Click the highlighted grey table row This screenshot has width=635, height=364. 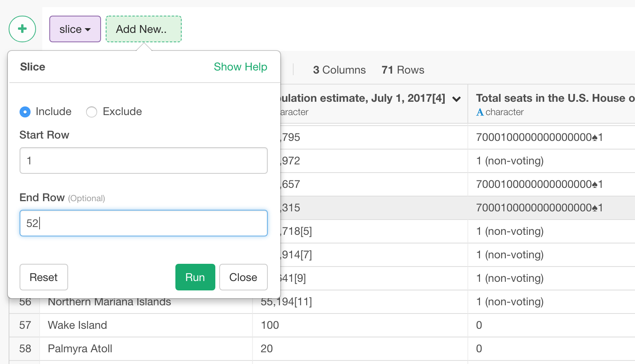coord(391,208)
